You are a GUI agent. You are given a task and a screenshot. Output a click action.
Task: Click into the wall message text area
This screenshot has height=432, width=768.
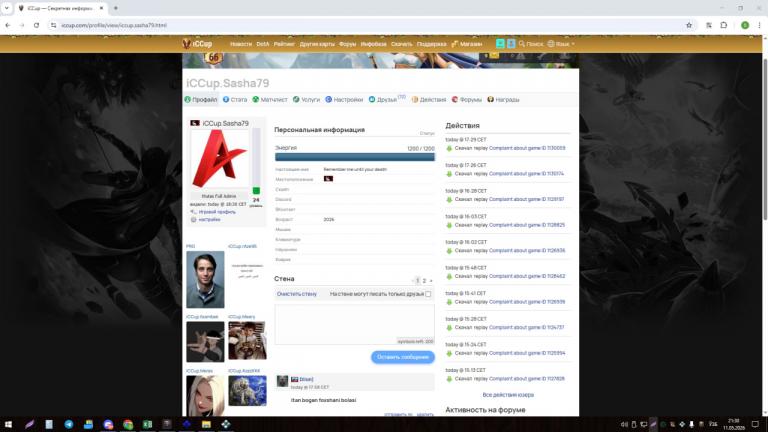pos(355,324)
